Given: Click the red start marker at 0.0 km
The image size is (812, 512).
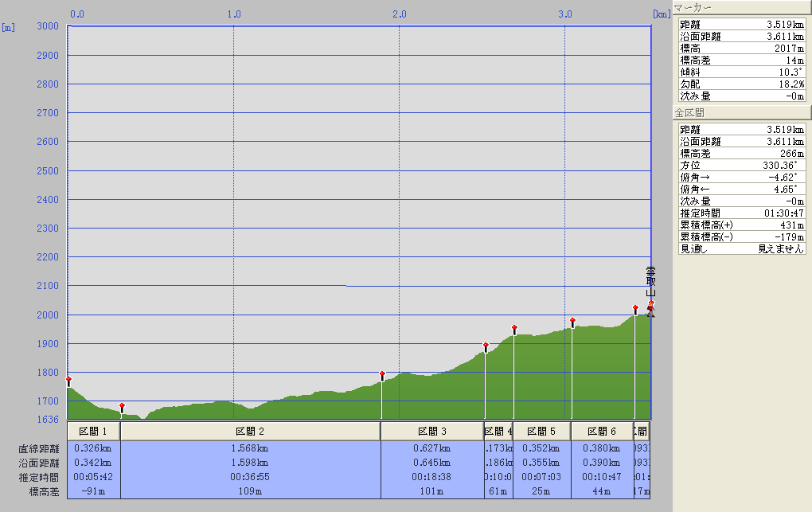Looking at the screenshot, I should (68, 380).
